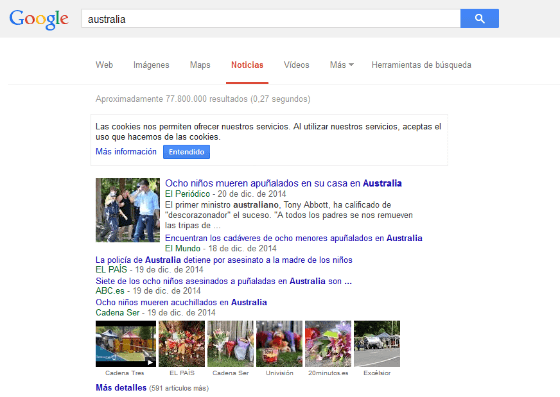The width and height of the screenshot is (560, 397).
Task: Go to the Web results tab
Action: [x=104, y=65]
